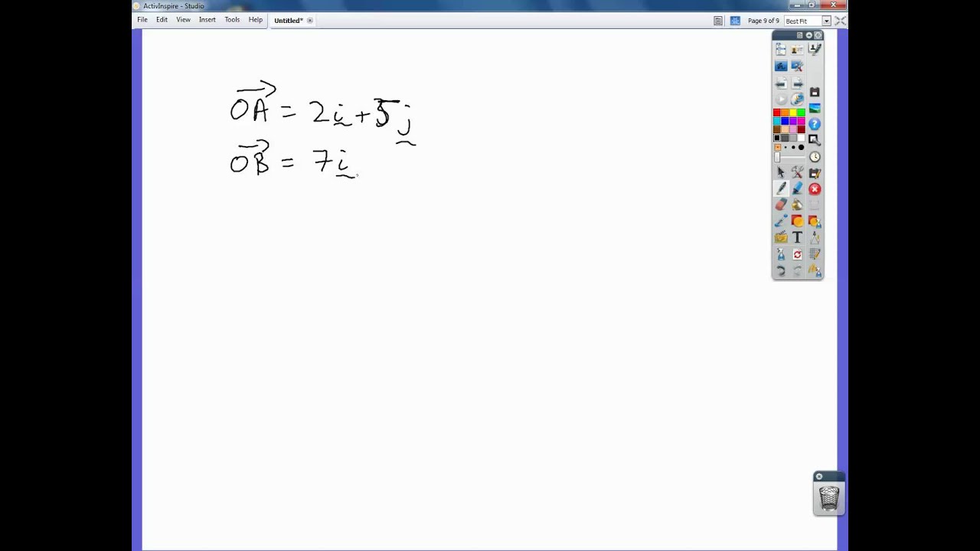Select the Eraser tool
The image size is (980, 551).
[x=780, y=204]
